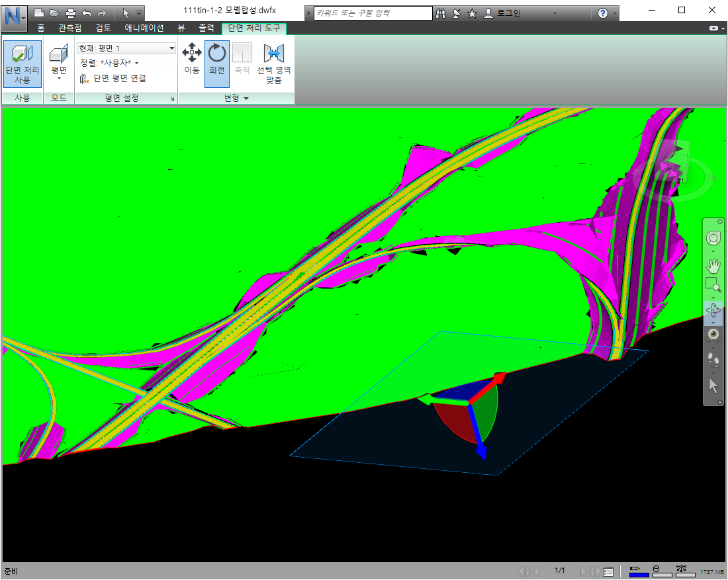
Task: Toggle 단면 처리 사용 sectioning on or off
Action: (21, 63)
